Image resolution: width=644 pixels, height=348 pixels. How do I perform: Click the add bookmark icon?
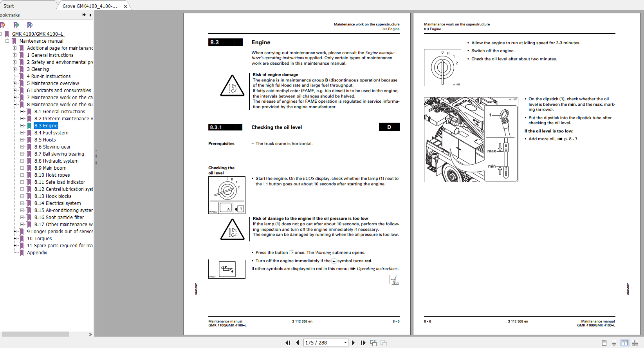pos(16,25)
